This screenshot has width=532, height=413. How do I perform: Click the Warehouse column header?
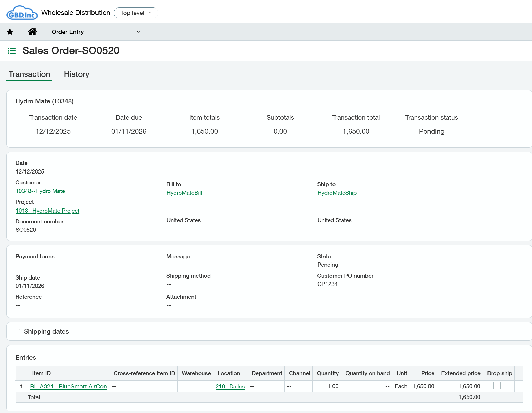click(196, 373)
